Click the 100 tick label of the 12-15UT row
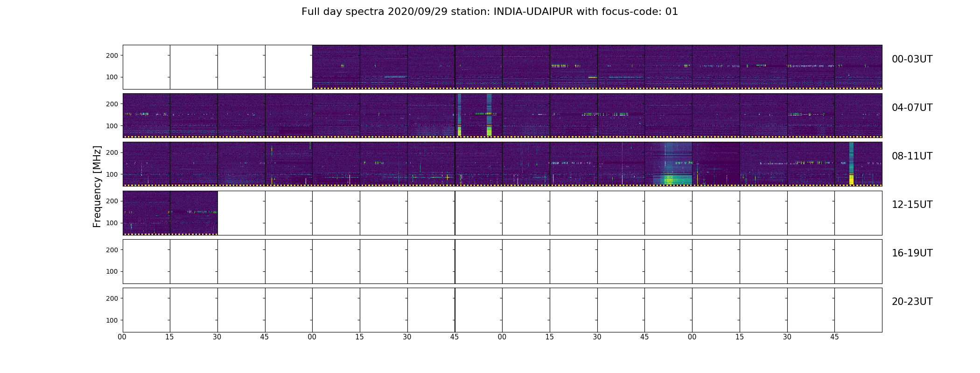980x373 pixels. (x=112, y=223)
